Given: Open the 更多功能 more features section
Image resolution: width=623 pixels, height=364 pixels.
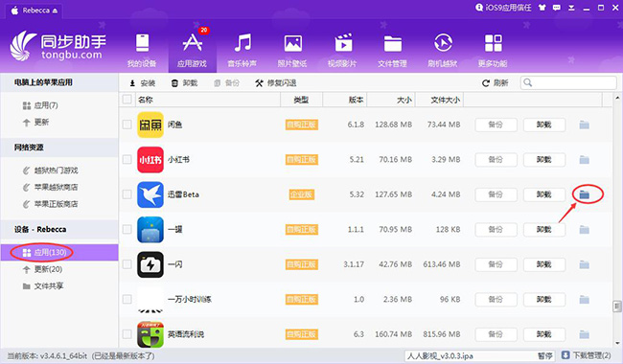Looking at the screenshot, I should [493, 51].
